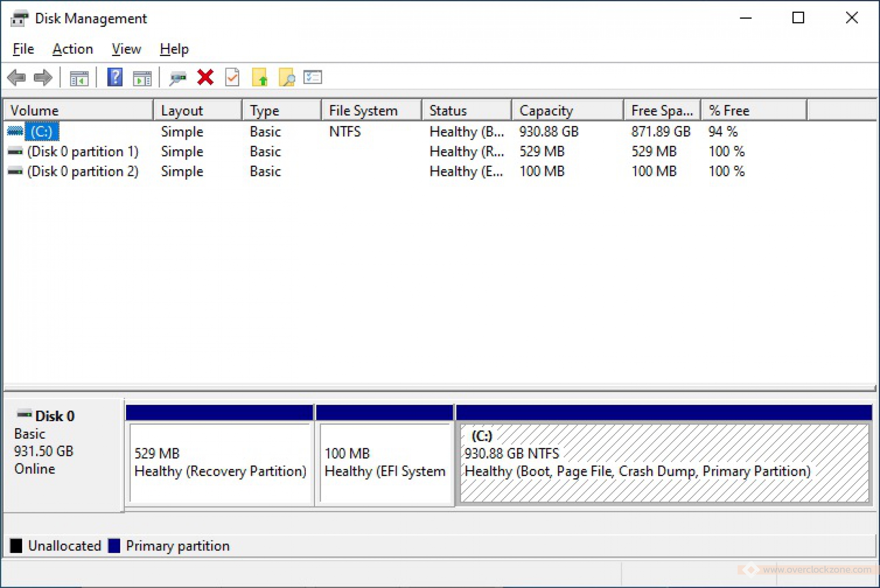Screen dimensions: 880x588
Task: Click the Disk 0 partition 2 drive icon
Action: [x=15, y=171]
